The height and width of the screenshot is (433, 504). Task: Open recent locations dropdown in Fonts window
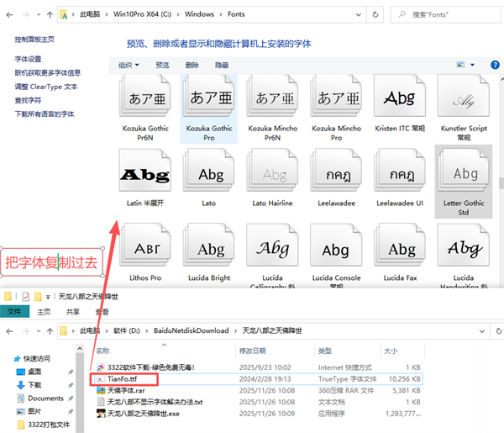pyautogui.click(x=39, y=15)
